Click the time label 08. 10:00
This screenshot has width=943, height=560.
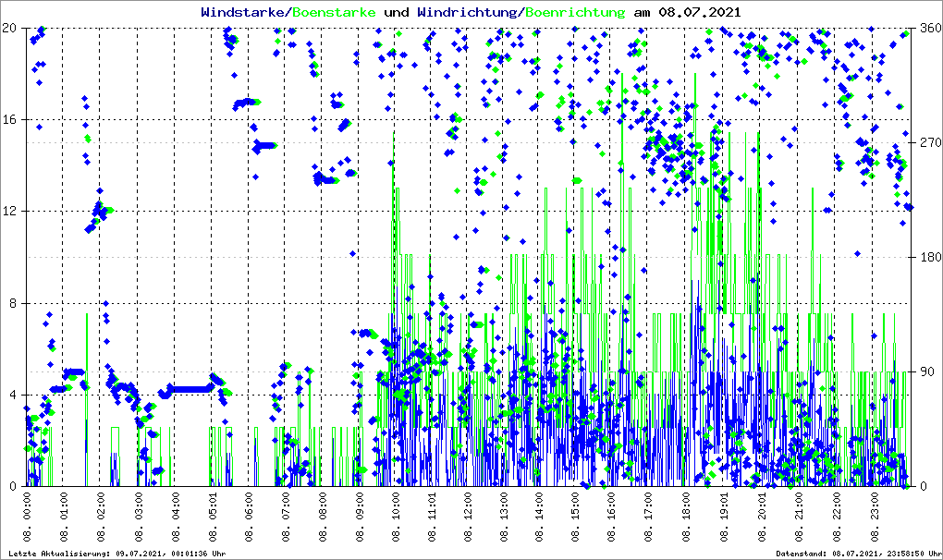396,517
